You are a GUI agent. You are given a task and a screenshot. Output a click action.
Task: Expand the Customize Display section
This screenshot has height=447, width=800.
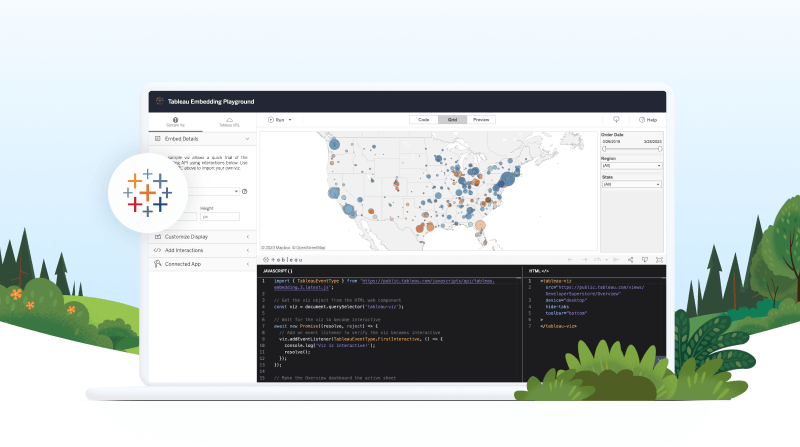[247, 237]
